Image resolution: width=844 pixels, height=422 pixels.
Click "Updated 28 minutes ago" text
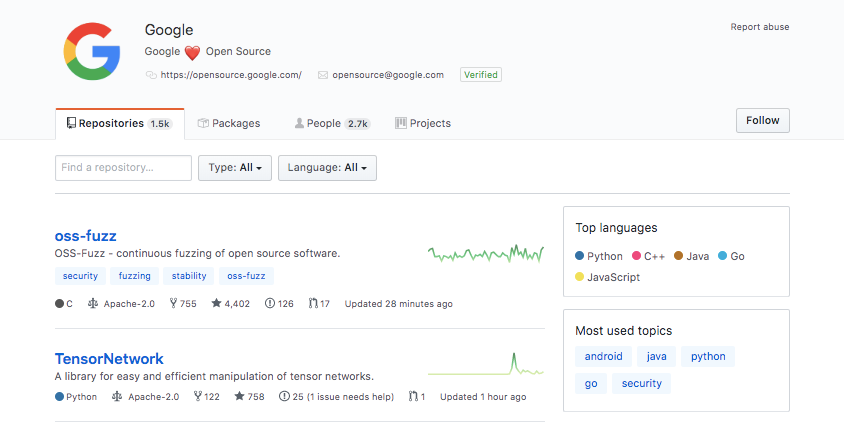pyautogui.click(x=398, y=304)
